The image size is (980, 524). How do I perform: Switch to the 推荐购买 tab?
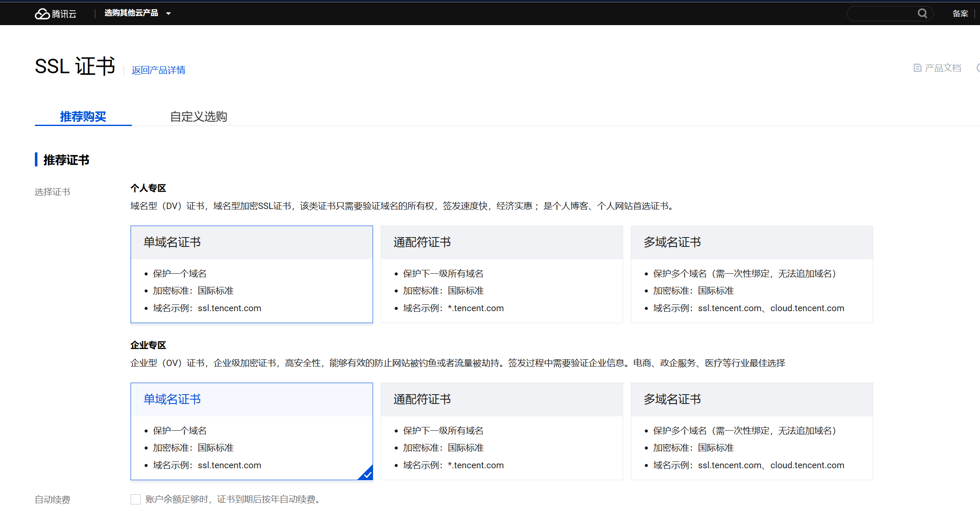click(83, 116)
